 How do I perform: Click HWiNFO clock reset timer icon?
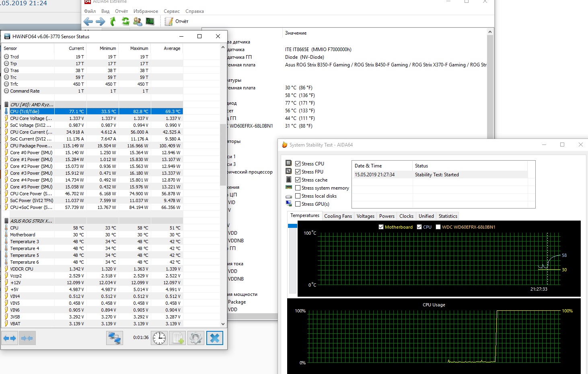coord(159,338)
